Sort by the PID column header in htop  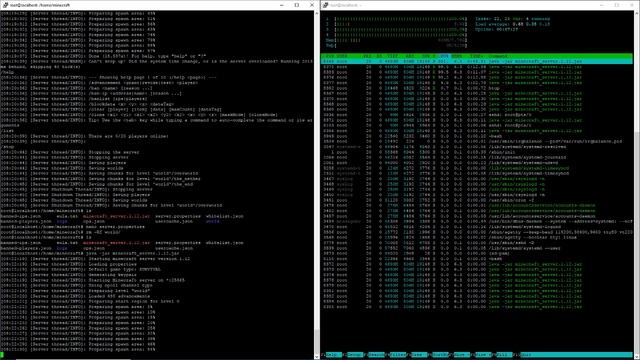[329, 56]
